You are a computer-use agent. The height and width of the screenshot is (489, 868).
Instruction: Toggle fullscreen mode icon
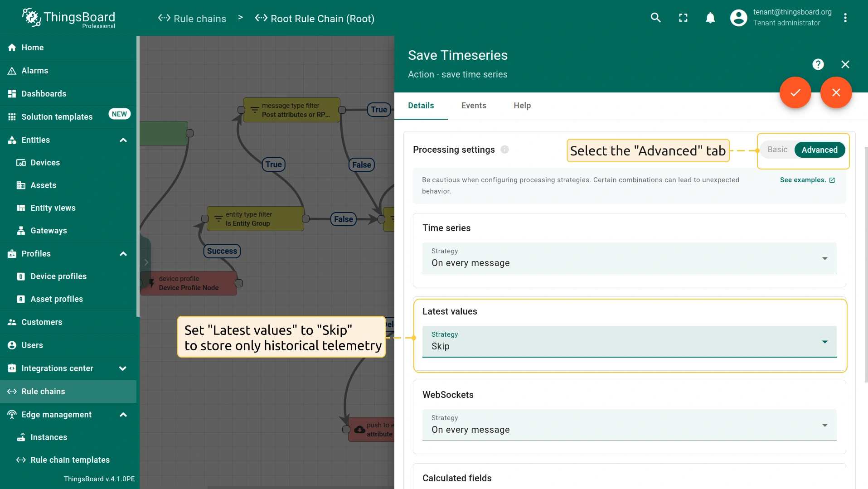click(x=683, y=18)
